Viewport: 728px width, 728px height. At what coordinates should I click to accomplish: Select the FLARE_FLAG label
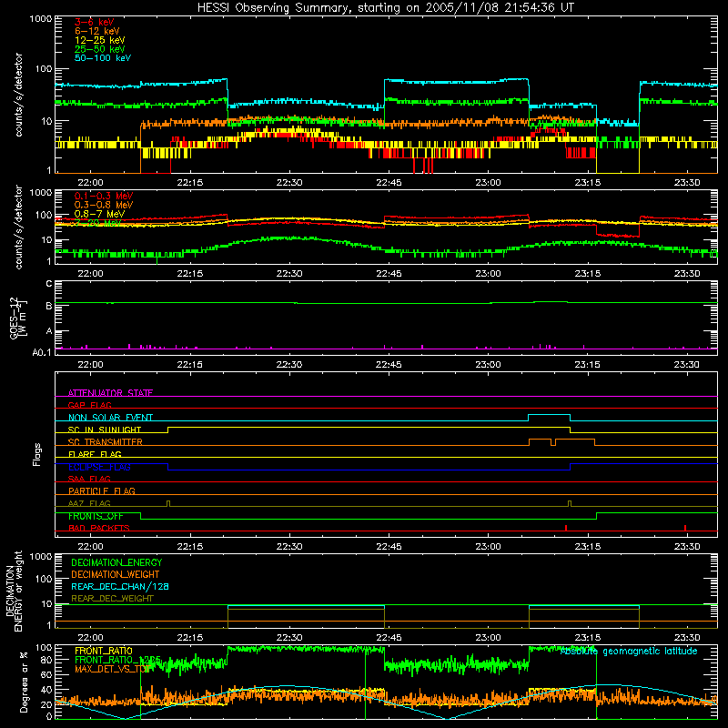tap(95, 454)
